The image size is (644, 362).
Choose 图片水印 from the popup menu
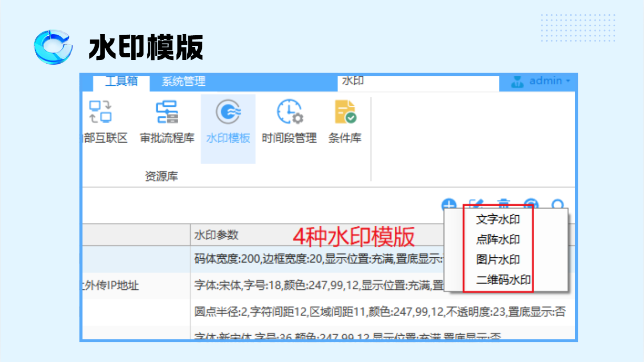pos(498,259)
